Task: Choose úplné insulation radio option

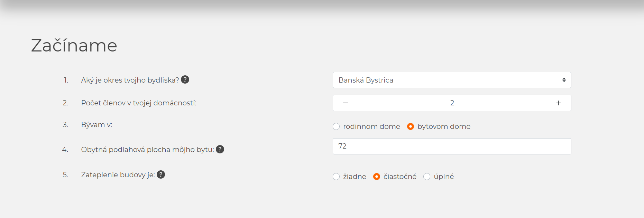Action: pyautogui.click(x=427, y=177)
